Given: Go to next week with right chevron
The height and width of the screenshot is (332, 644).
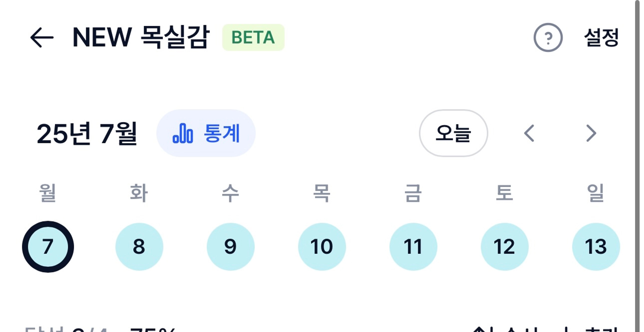Looking at the screenshot, I should click(x=591, y=133).
